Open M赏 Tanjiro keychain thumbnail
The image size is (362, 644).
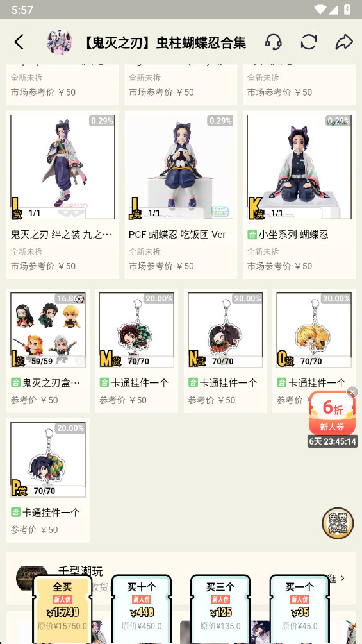tap(136, 330)
